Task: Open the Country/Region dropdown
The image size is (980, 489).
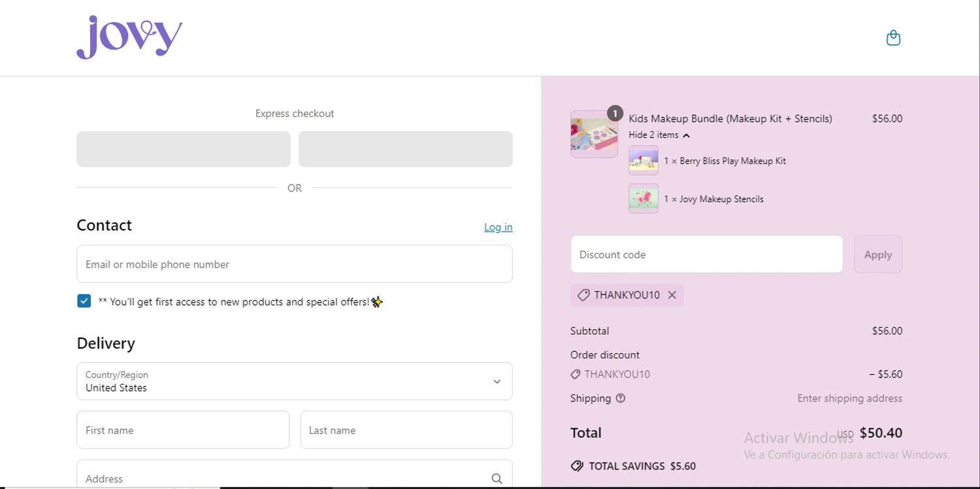Action: pyautogui.click(x=295, y=381)
